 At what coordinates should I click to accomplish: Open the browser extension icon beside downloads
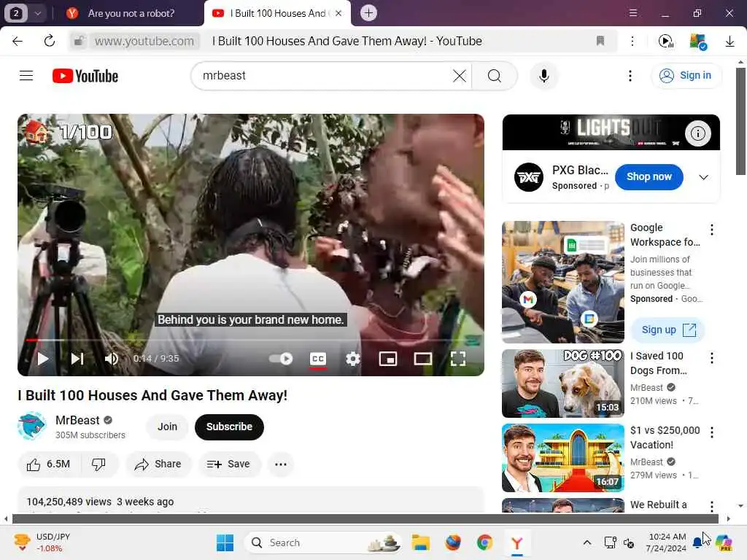(698, 42)
